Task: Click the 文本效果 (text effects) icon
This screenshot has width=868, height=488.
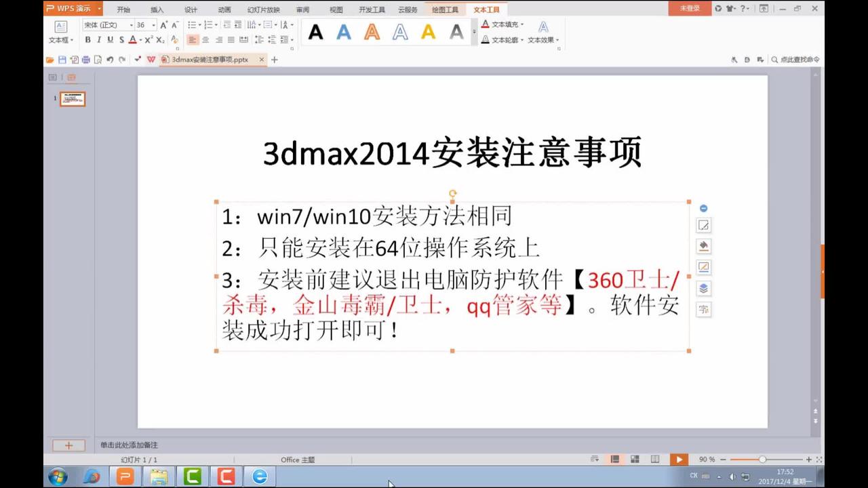Action: tap(542, 27)
